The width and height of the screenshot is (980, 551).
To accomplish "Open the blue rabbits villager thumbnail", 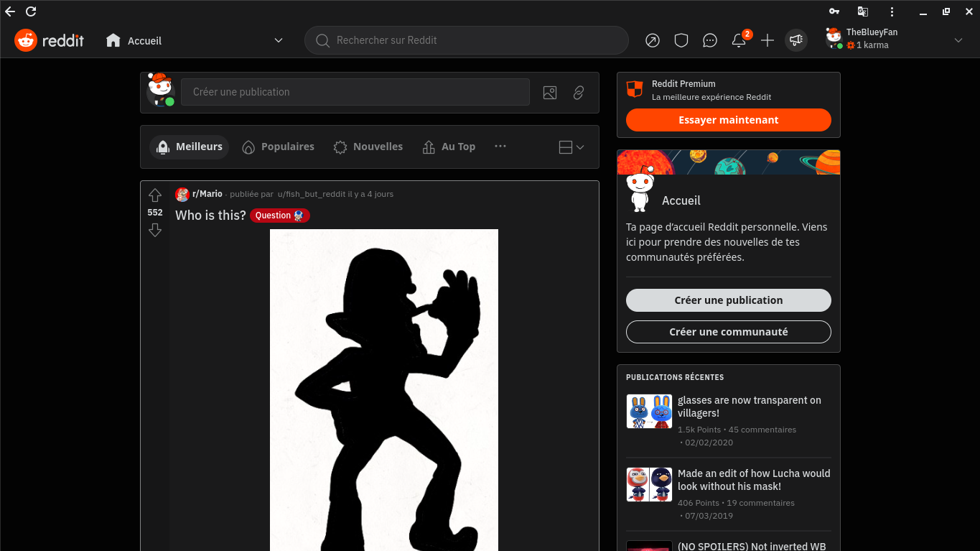I will pyautogui.click(x=649, y=412).
